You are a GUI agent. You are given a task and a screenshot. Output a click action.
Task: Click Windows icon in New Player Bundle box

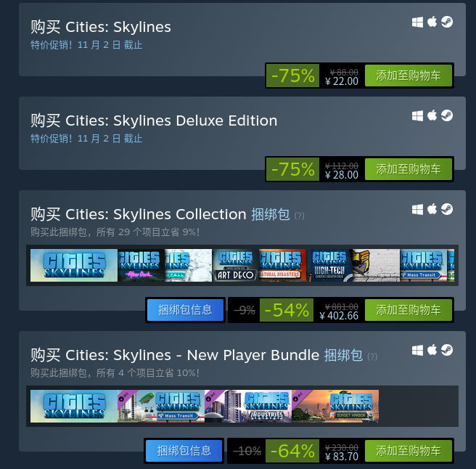coord(417,350)
